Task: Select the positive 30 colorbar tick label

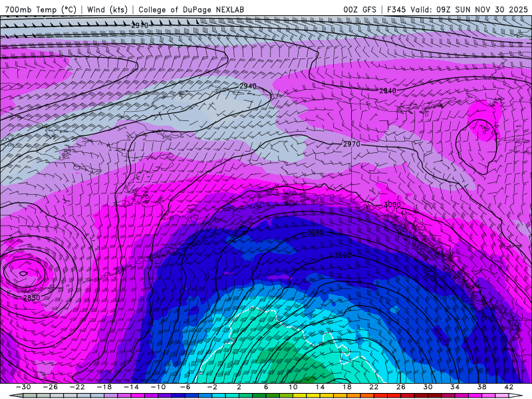Action: click(x=428, y=387)
